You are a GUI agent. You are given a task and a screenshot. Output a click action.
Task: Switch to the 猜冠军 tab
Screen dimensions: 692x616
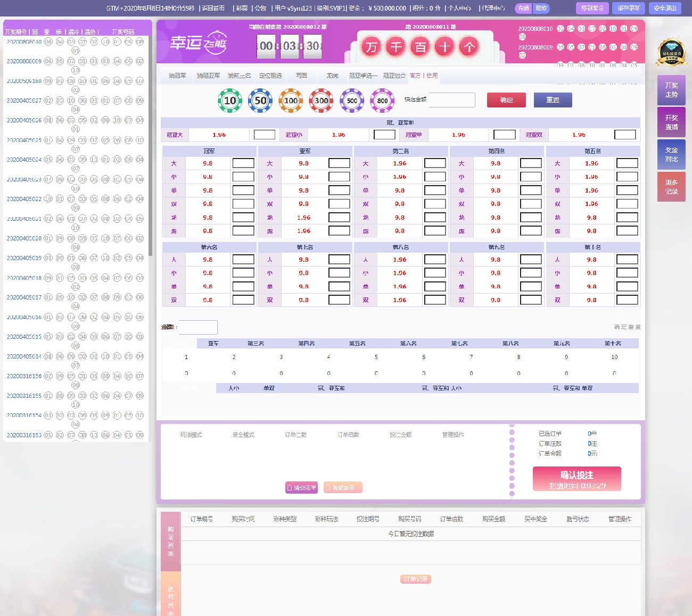click(x=177, y=76)
